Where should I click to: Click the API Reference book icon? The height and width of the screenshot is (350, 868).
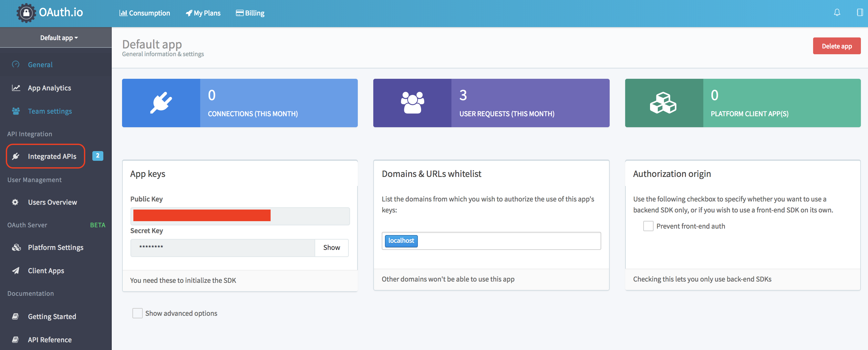click(15, 340)
